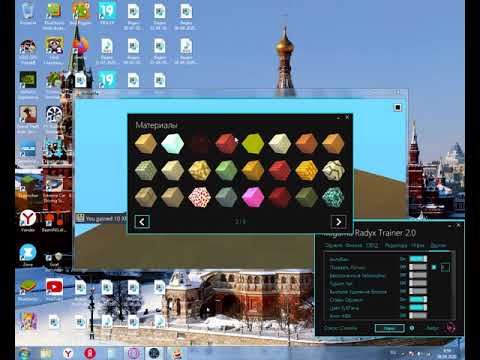Toggle the seventh switch in Radyx Trainer
This screenshot has width=480, height=360.
point(418,307)
